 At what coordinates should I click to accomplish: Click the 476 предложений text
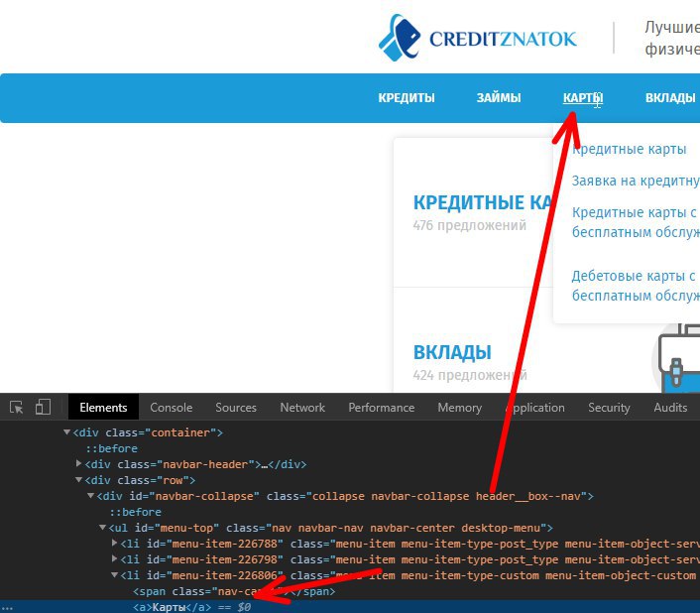click(x=470, y=225)
